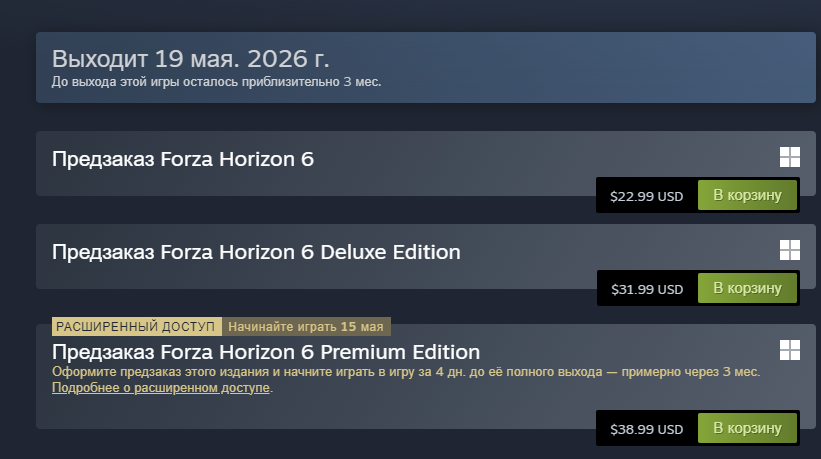
Task: Click the $38.99 USD price tag
Action: click(646, 428)
